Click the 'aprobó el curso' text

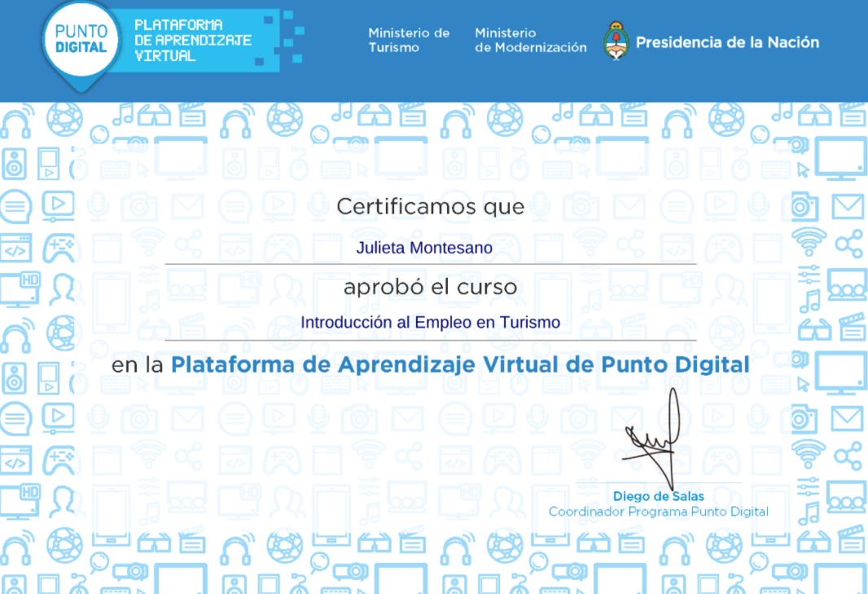pos(430,287)
